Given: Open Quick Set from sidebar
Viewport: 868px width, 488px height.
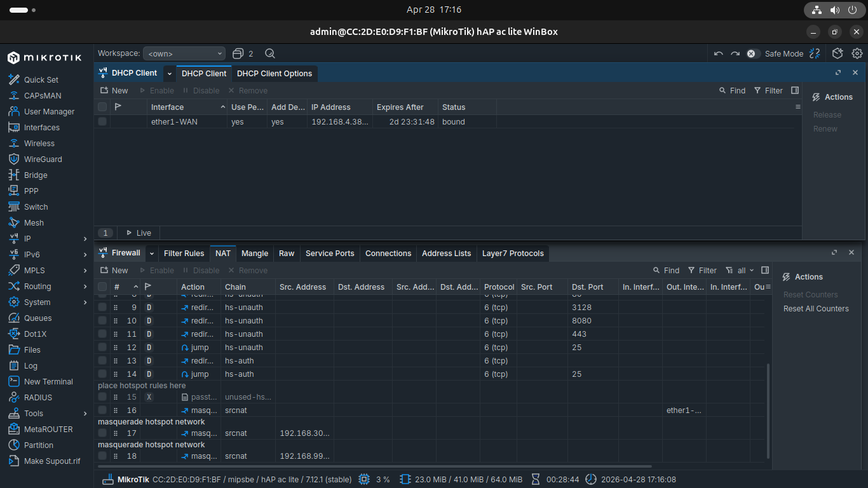Looking at the screenshot, I should coord(41,79).
